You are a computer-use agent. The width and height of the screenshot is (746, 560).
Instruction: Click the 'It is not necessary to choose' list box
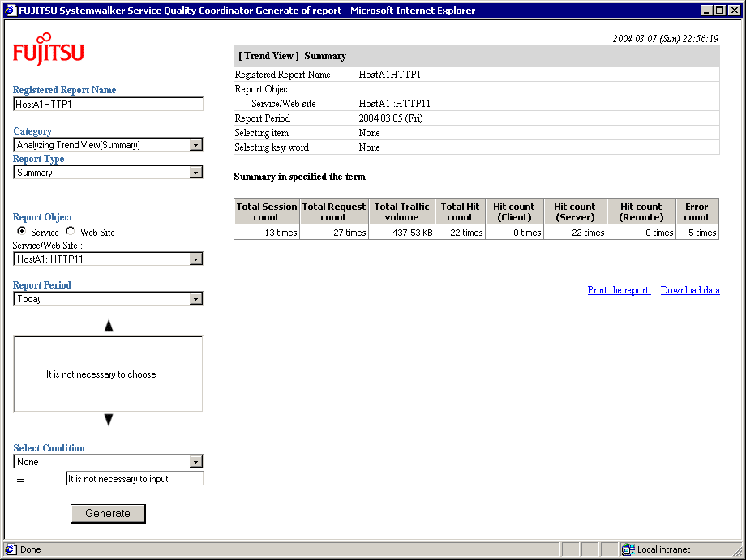[x=109, y=374]
